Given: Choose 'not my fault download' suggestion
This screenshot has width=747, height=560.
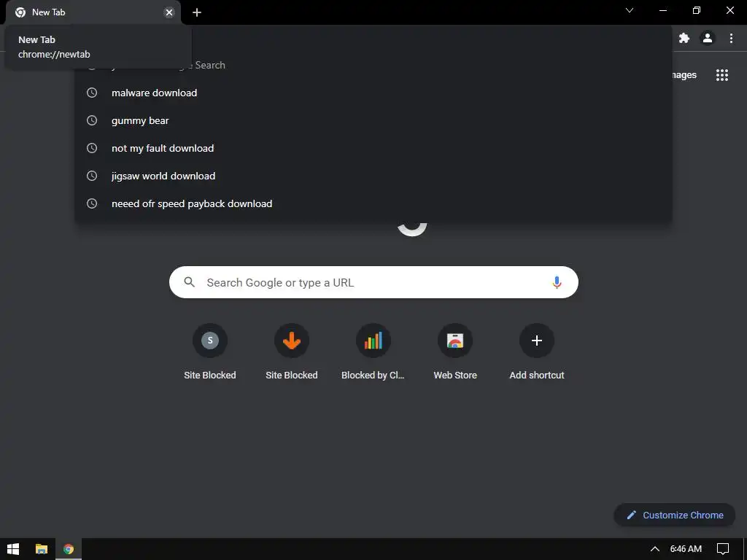Looking at the screenshot, I should click(373, 148).
